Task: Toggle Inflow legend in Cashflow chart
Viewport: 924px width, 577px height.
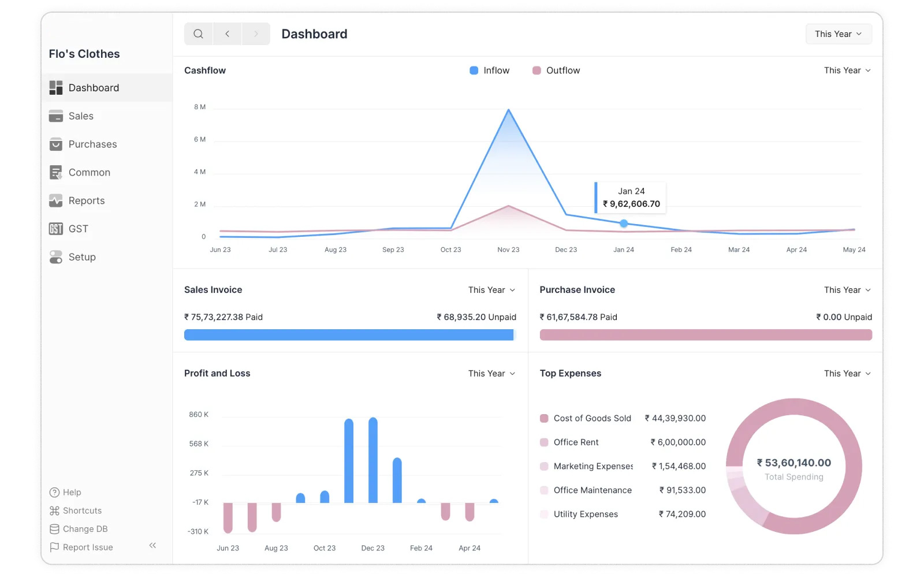Action: pos(490,70)
